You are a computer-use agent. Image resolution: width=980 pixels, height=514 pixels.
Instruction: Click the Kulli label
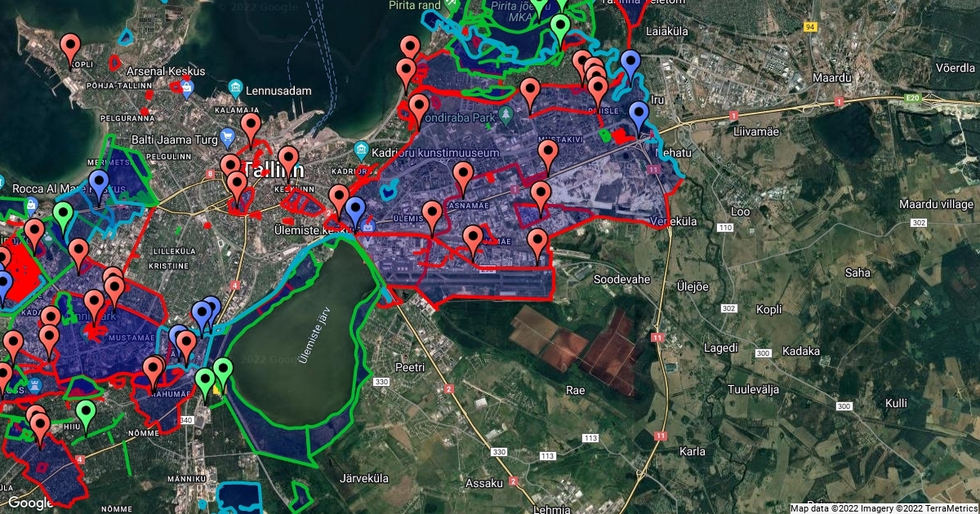point(896,403)
